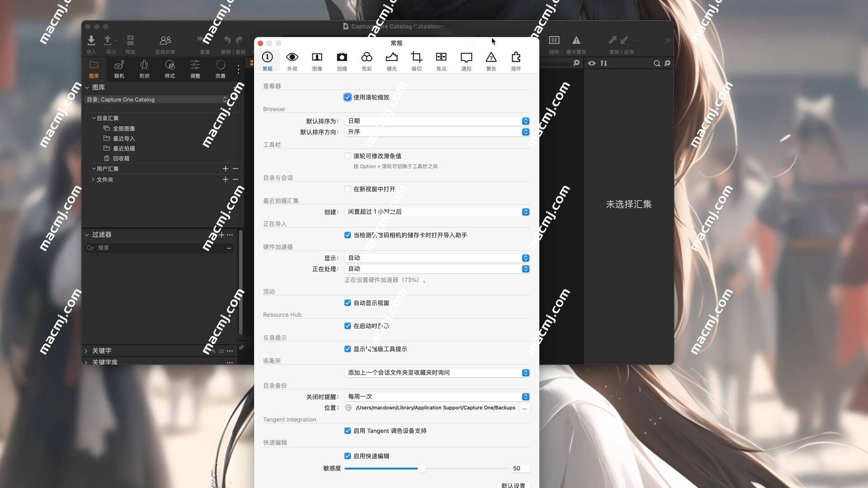
Task: Open the 创建 dropdown for recent captures
Action: (437, 212)
